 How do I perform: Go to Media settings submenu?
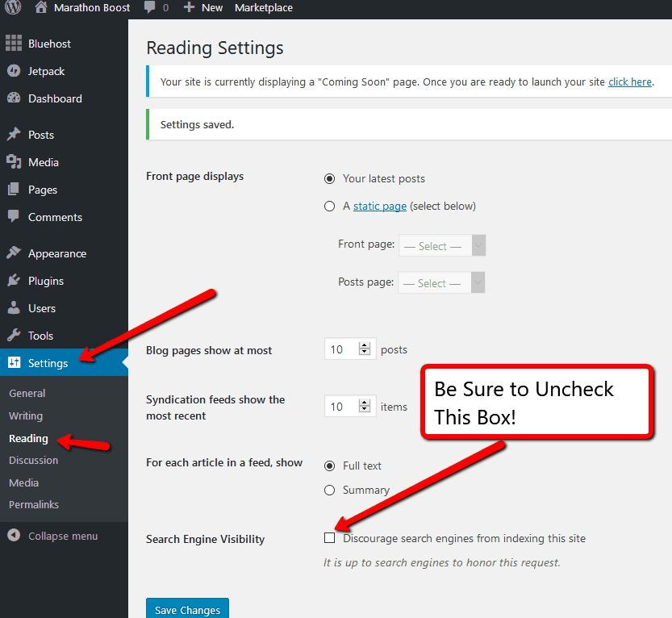coord(23,483)
